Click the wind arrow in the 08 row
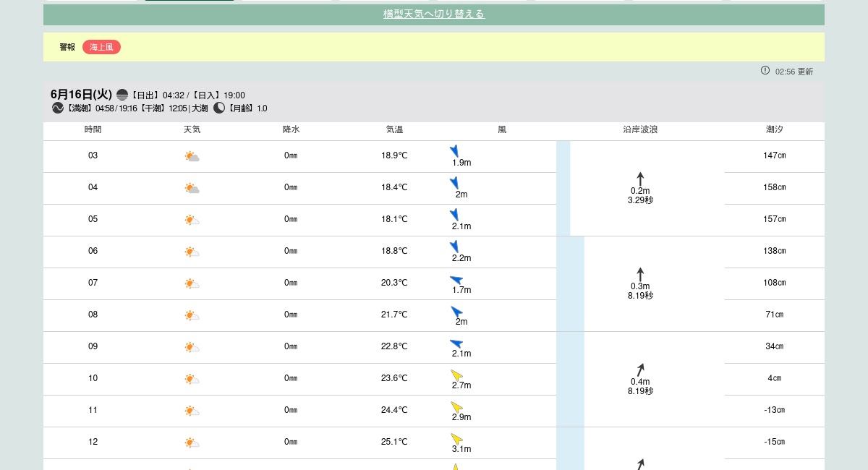 click(x=457, y=312)
